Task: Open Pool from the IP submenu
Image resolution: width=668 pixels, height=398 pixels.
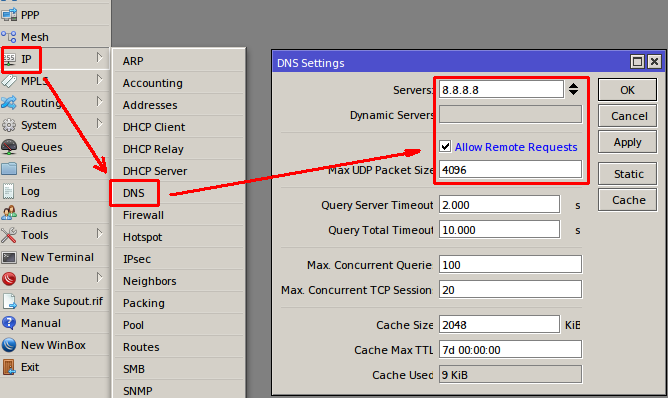Action: point(179,325)
